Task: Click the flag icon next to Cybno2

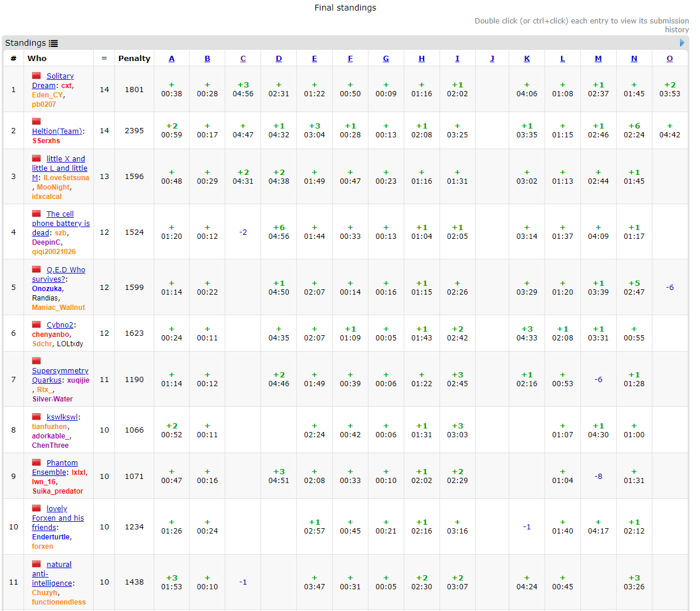Action: point(36,325)
